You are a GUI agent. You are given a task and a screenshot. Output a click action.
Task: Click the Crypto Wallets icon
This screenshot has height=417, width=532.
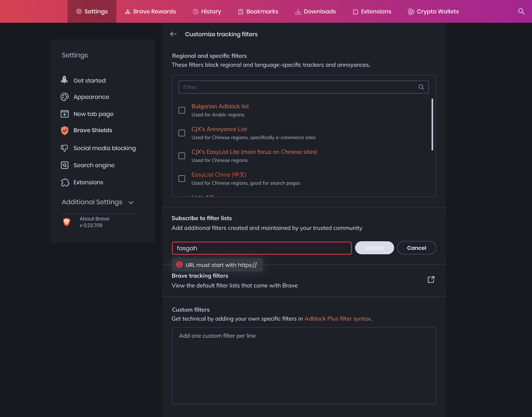[411, 12]
